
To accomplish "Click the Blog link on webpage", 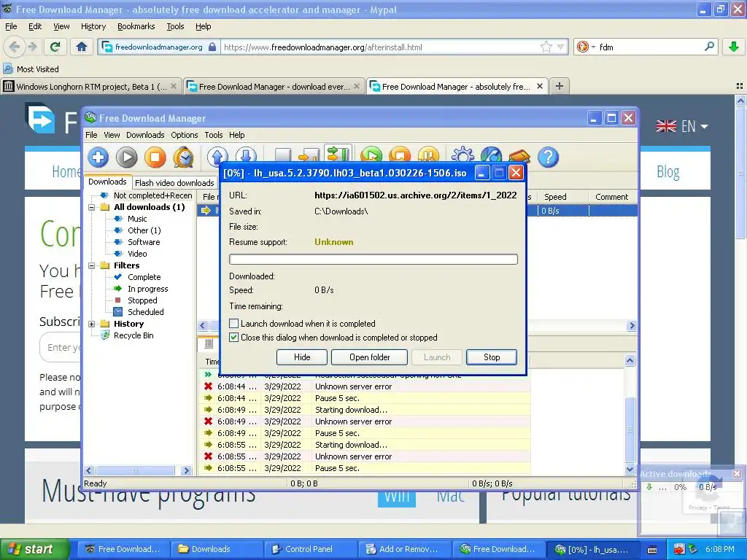I will 668,171.
